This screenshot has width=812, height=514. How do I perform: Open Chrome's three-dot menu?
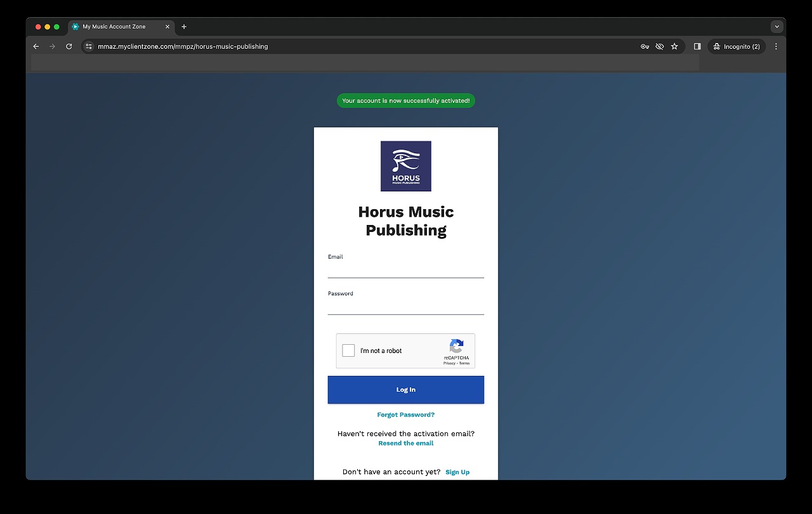point(776,46)
